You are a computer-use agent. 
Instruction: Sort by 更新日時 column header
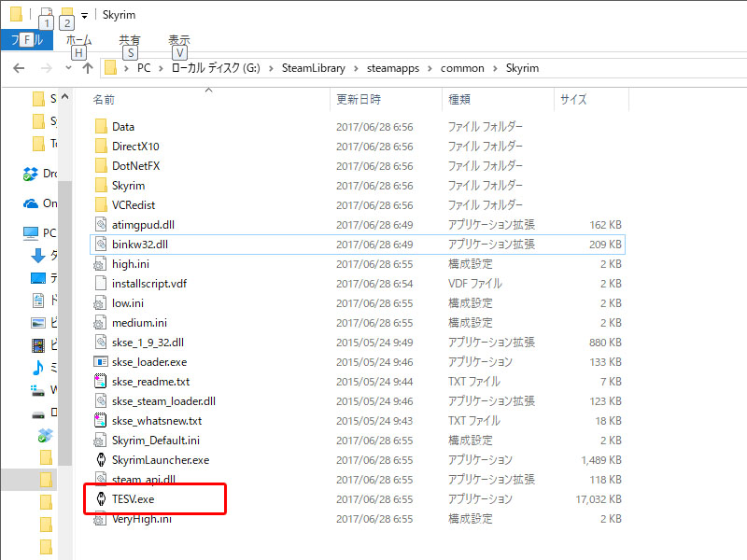point(387,100)
